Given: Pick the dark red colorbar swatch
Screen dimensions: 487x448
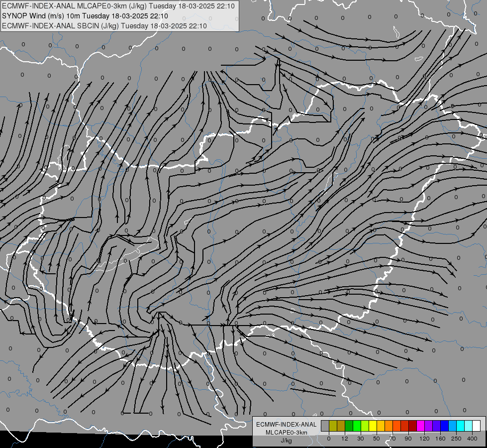Looking at the screenshot, I should (412, 426).
